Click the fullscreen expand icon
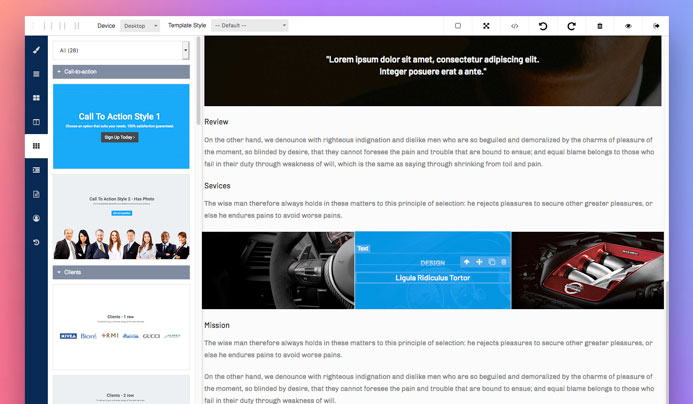 point(486,26)
